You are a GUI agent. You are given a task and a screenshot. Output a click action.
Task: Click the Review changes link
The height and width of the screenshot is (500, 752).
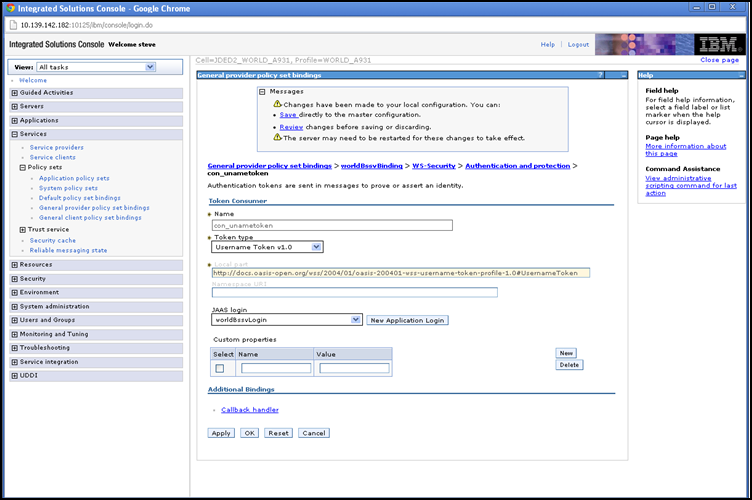pyautogui.click(x=291, y=127)
